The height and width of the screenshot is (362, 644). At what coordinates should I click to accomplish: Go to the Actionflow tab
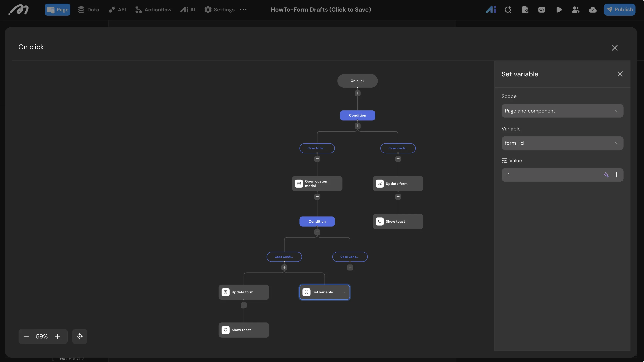153,9
